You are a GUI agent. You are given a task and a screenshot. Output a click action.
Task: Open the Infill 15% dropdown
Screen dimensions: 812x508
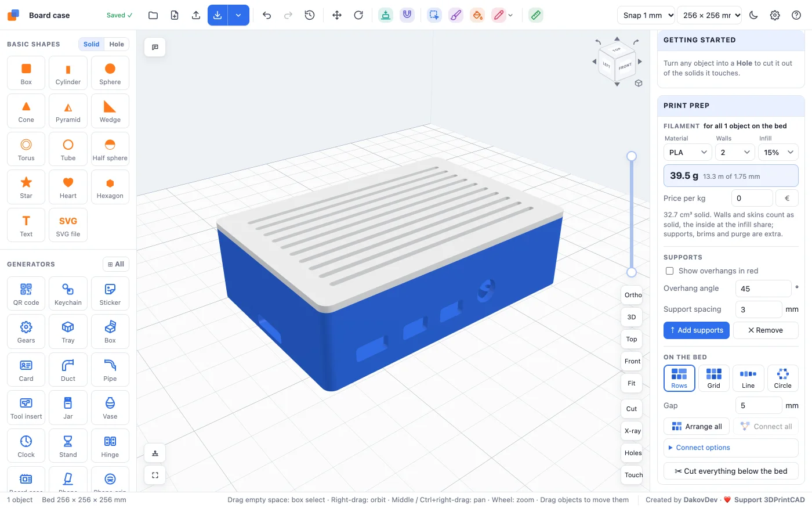tap(778, 152)
